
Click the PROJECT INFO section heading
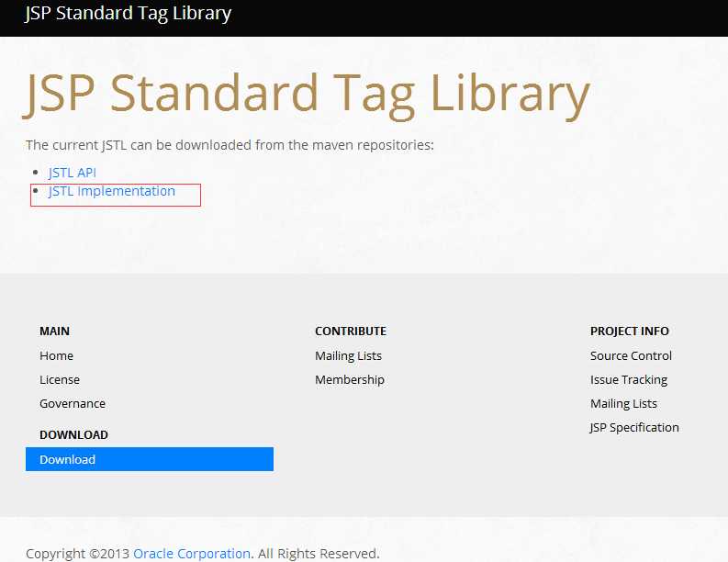[x=630, y=332]
